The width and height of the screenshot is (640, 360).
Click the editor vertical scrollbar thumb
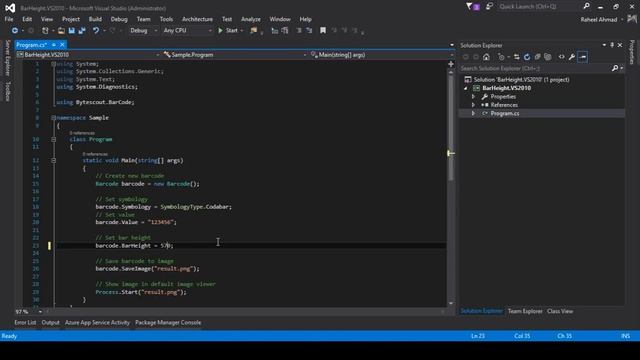pyautogui.click(x=451, y=127)
